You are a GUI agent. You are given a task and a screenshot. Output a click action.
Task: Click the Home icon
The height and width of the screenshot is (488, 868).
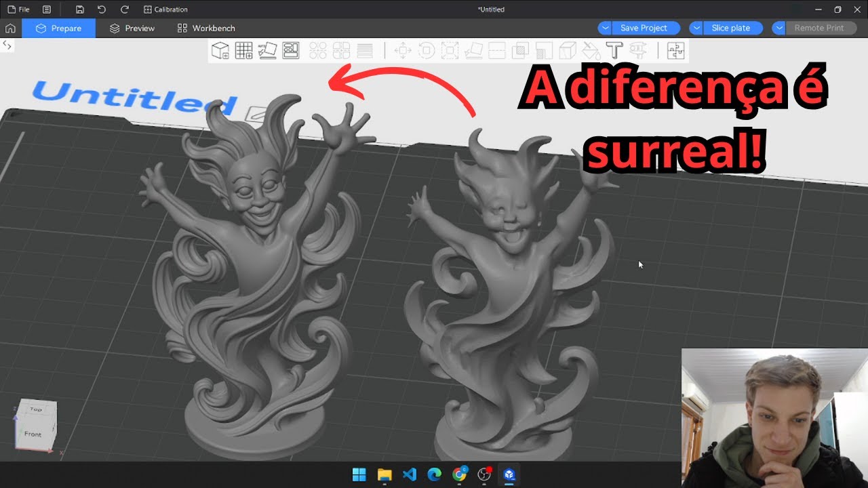click(10, 28)
